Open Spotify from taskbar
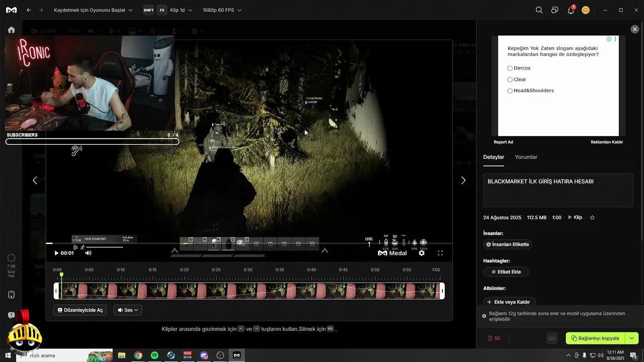The image size is (644, 362). [154, 355]
